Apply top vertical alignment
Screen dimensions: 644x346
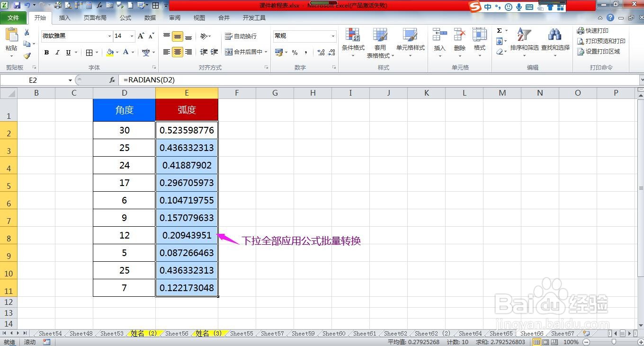point(167,36)
